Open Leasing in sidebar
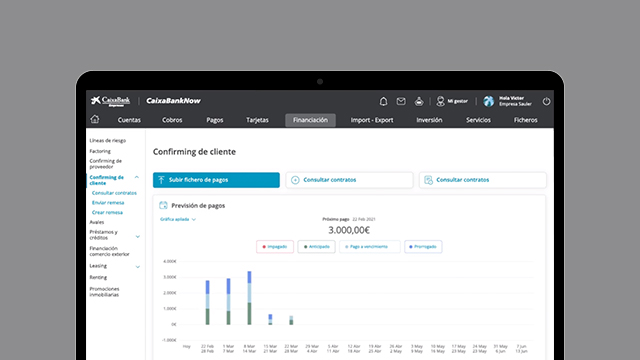 (98, 266)
